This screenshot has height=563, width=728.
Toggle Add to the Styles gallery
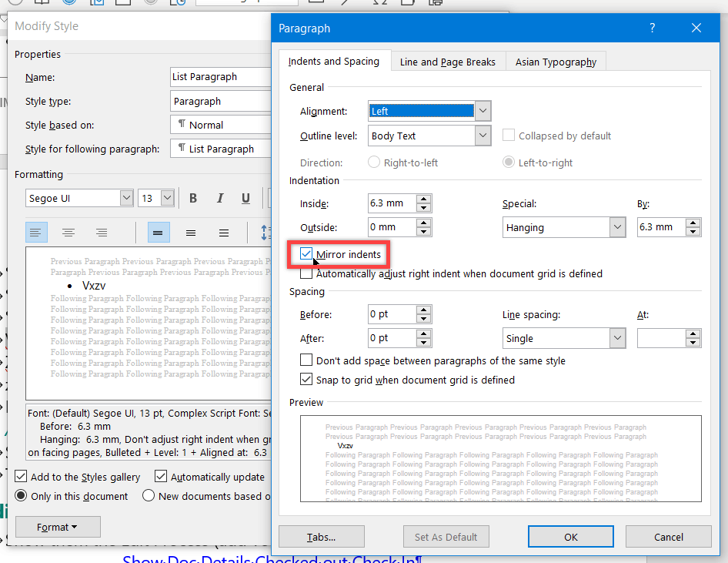pyautogui.click(x=21, y=476)
